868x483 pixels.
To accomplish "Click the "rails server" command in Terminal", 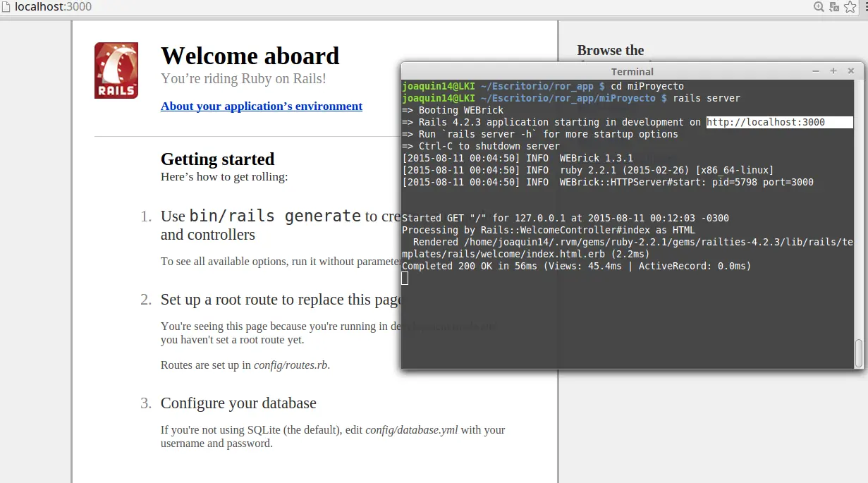I will [x=707, y=98].
